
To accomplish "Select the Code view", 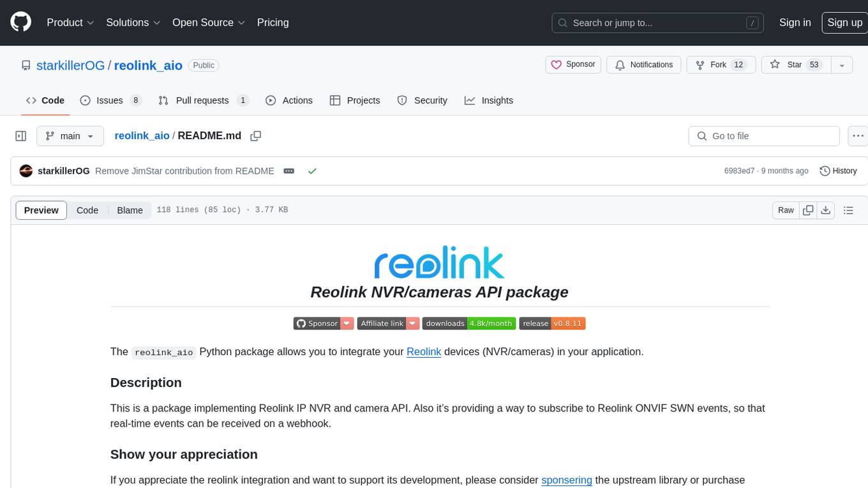I will click(87, 210).
